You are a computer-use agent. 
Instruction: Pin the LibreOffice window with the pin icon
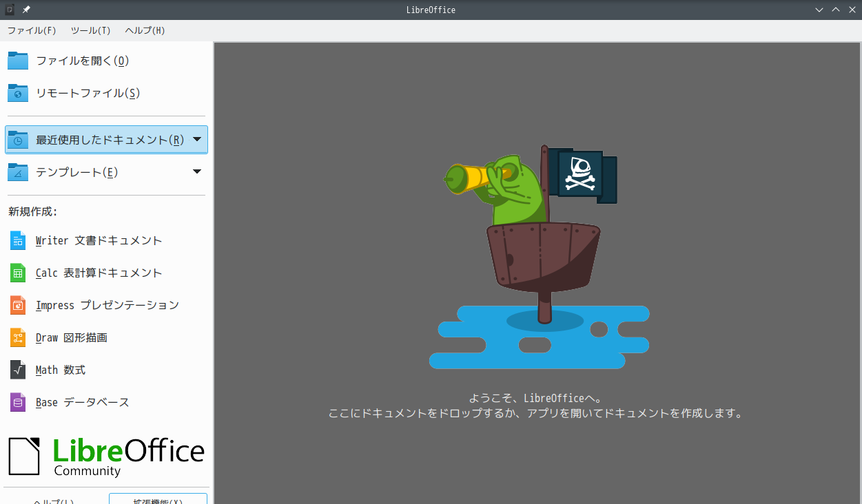click(x=26, y=10)
